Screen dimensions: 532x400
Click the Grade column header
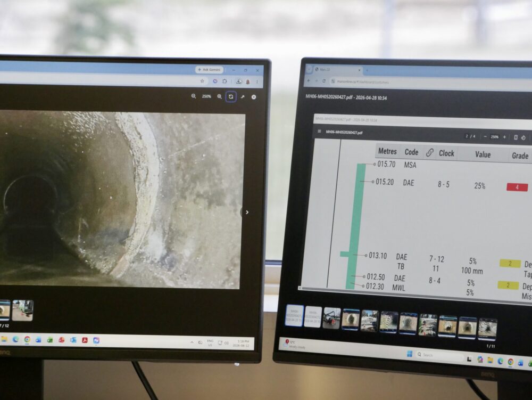520,156
